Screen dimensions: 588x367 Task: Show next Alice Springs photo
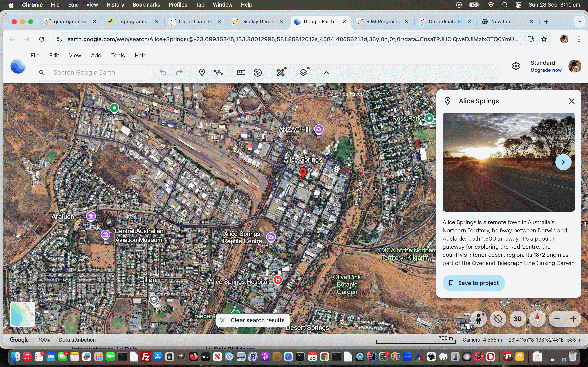click(563, 162)
